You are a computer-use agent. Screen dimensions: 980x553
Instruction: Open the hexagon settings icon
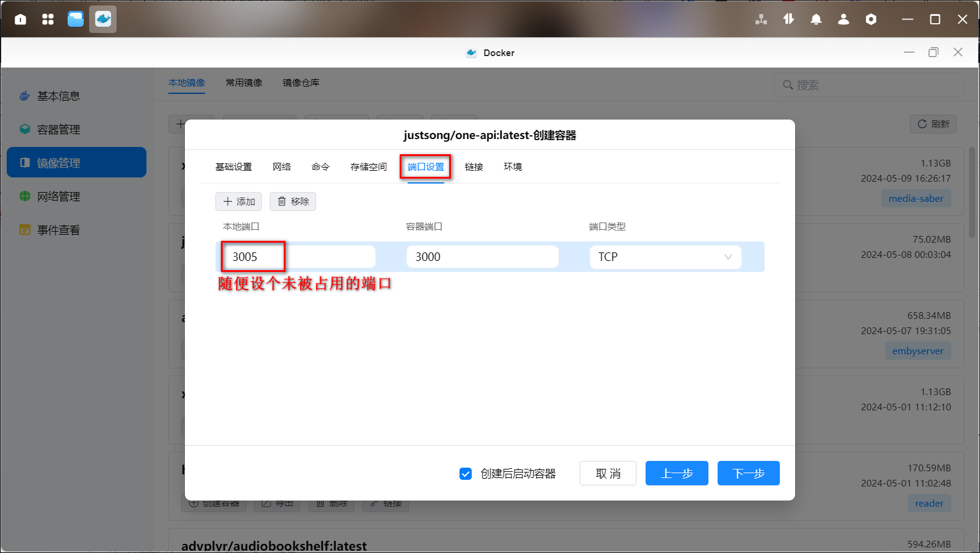point(871,20)
